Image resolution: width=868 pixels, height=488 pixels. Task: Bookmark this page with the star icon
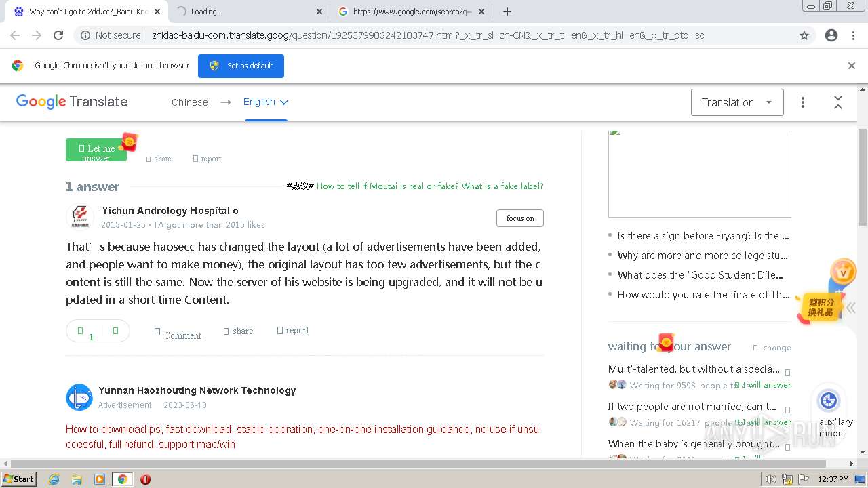click(804, 35)
